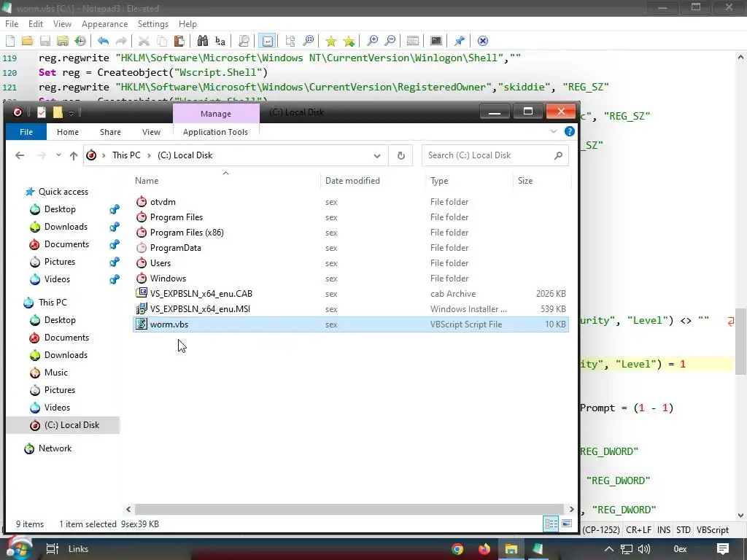Expand the ribbon with the chevron

point(554,131)
